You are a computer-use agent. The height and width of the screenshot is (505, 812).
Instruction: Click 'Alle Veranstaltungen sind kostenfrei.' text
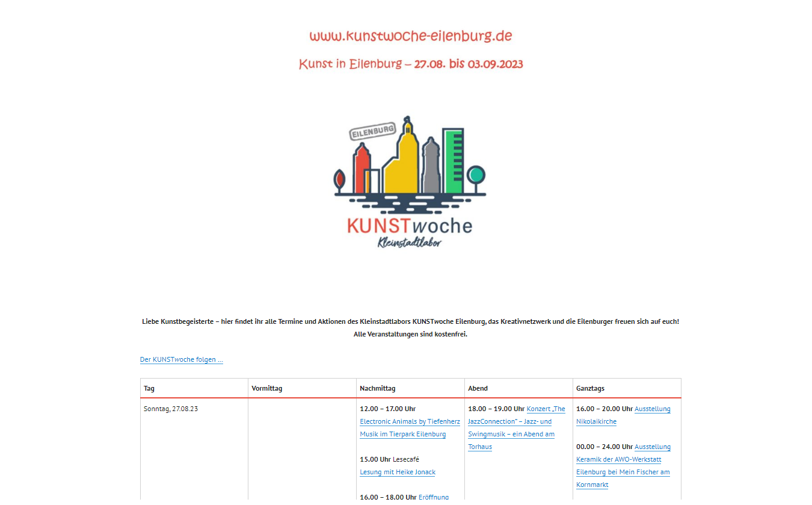410,335
